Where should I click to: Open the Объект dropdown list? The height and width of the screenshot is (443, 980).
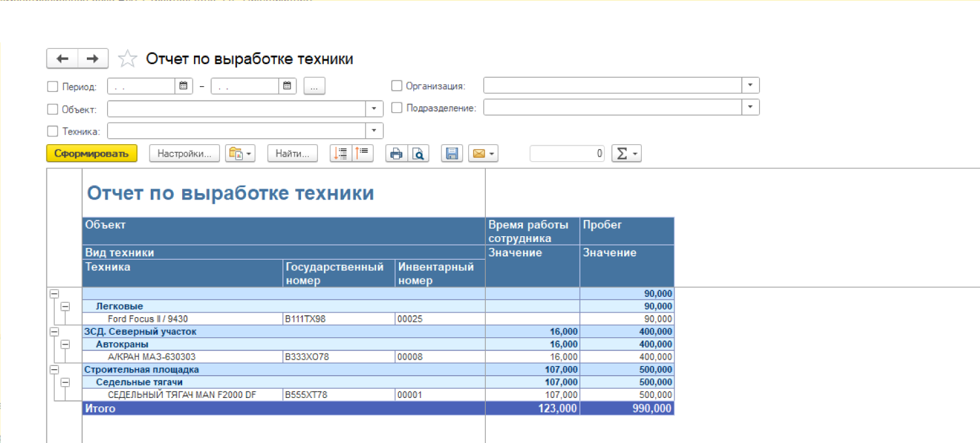click(374, 108)
